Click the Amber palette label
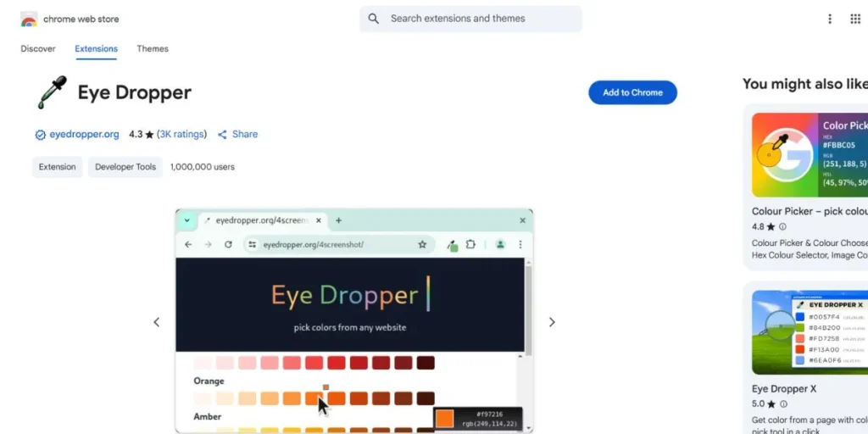The height and width of the screenshot is (434, 868). click(x=208, y=416)
